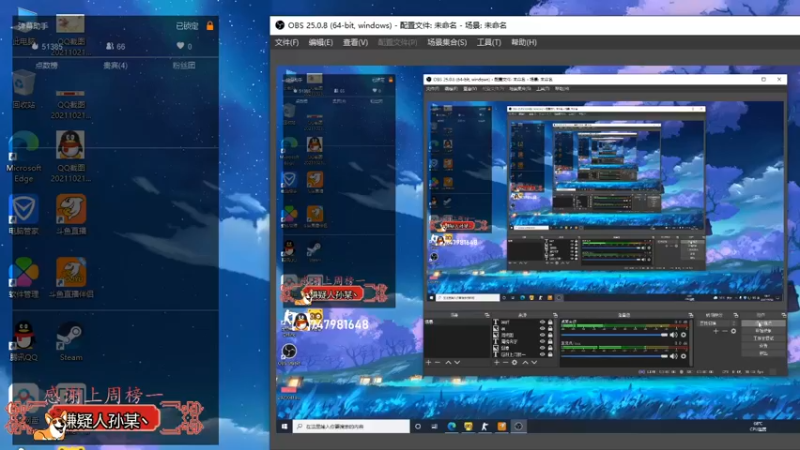Image resolution: width=800 pixels, height=450 pixels.
Task: Click 开始录制 button in mirrored OBS controls
Action: [763, 331]
